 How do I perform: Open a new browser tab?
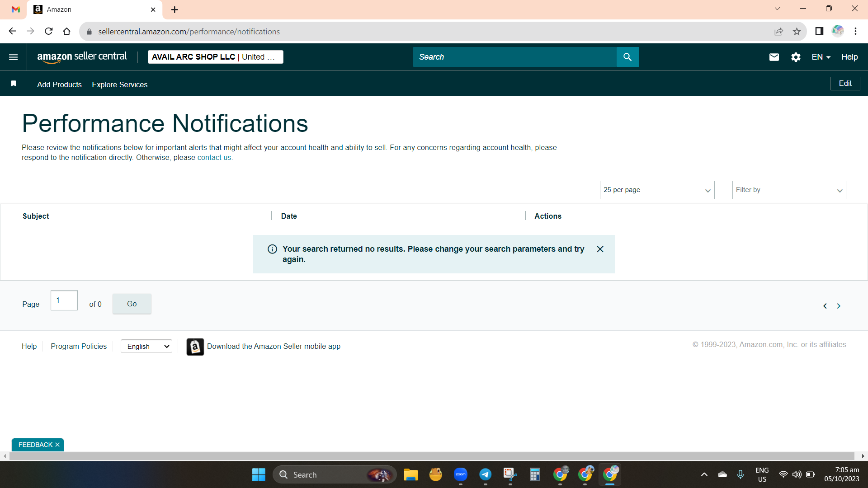point(175,9)
